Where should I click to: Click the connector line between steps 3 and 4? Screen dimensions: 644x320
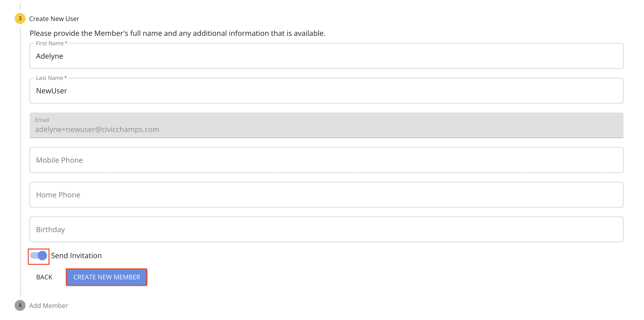(x=20, y=163)
